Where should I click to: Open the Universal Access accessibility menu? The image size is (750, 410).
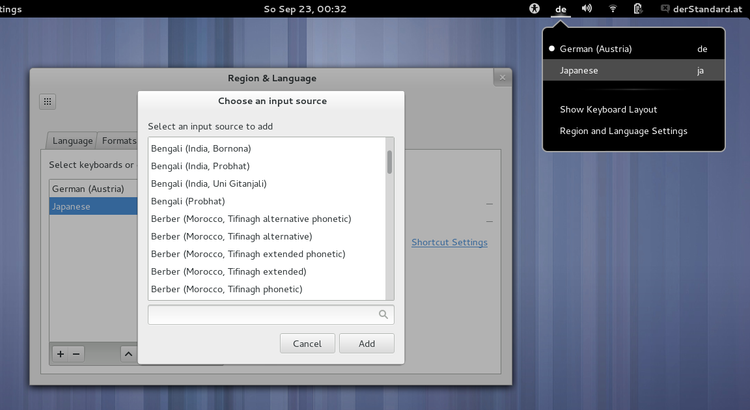pos(535,9)
